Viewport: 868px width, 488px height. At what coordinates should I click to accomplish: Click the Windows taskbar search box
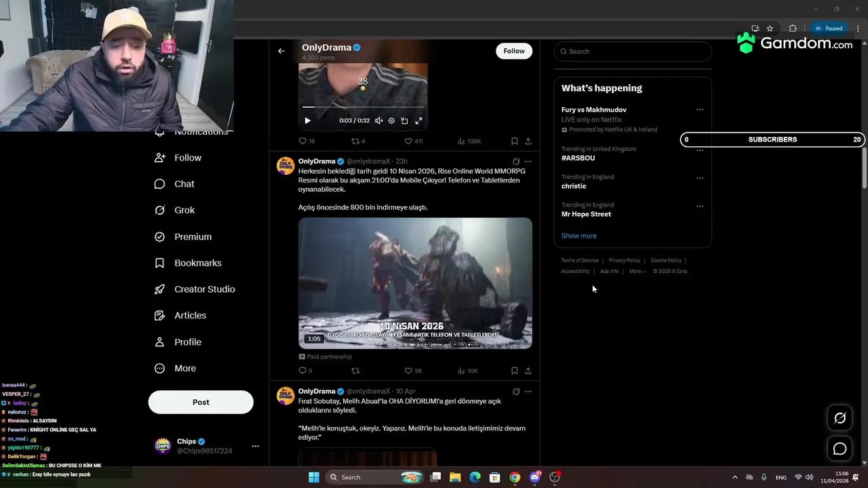tap(374, 477)
